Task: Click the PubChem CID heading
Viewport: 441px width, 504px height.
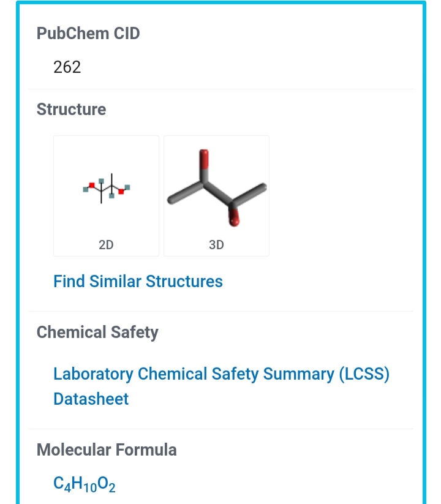Action: (x=88, y=34)
